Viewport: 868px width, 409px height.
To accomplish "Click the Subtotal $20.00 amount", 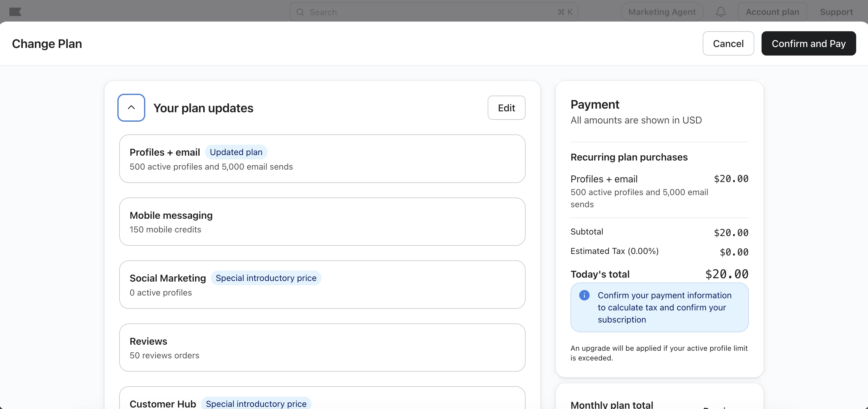I will [731, 233].
